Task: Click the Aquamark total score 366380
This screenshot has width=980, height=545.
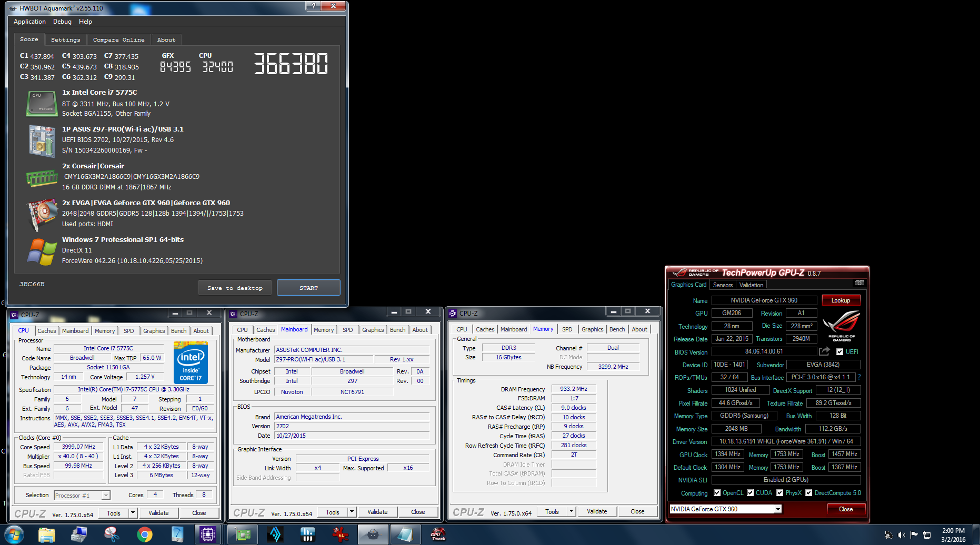Action: (291, 64)
